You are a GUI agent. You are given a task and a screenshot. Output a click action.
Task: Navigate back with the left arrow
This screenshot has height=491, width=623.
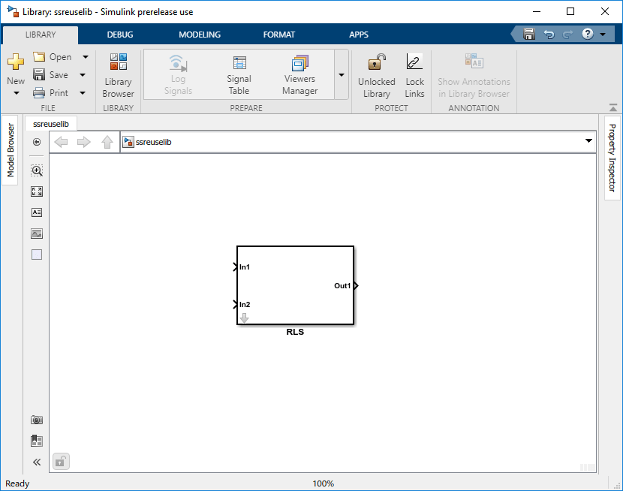coord(61,142)
